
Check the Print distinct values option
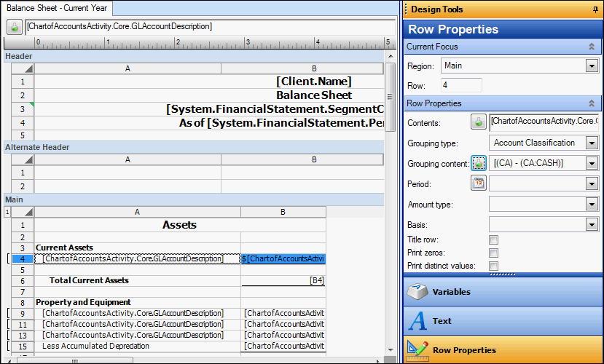[493, 266]
